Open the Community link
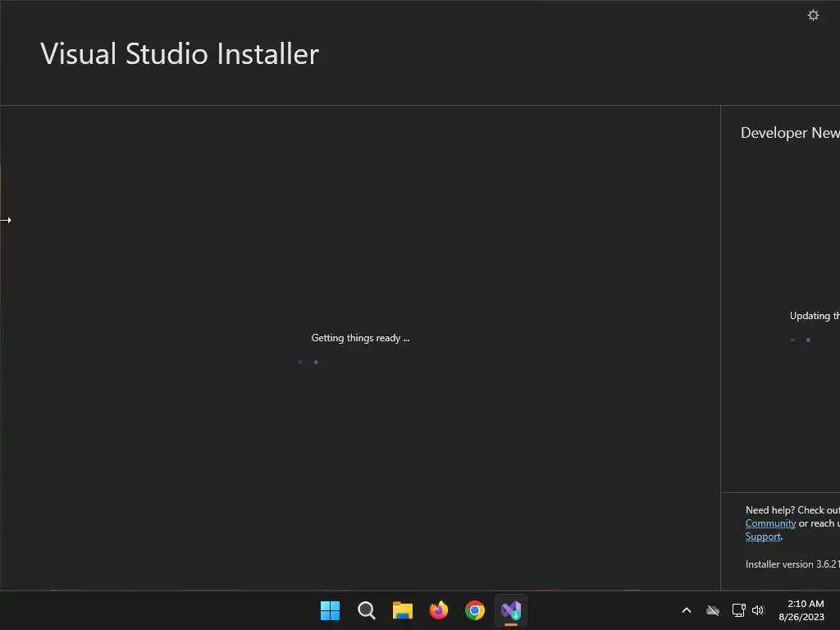 click(770, 523)
